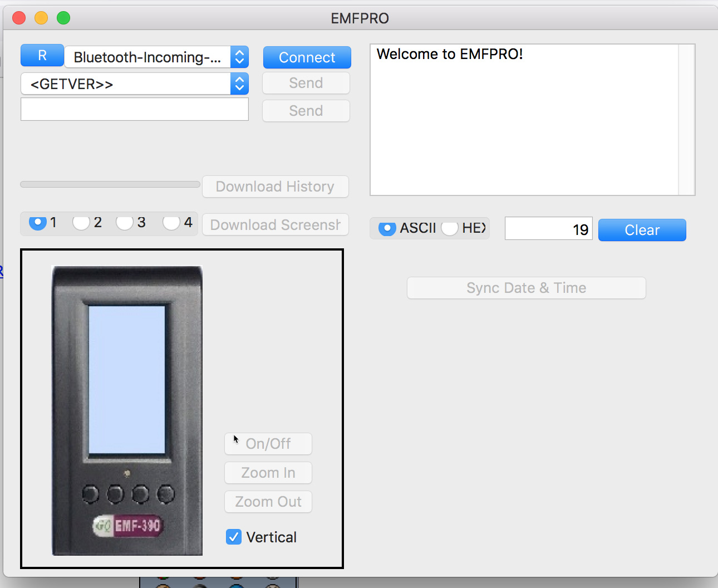Click the log output area scrollbar
Screen dimensions: 718x588
click(x=686, y=120)
